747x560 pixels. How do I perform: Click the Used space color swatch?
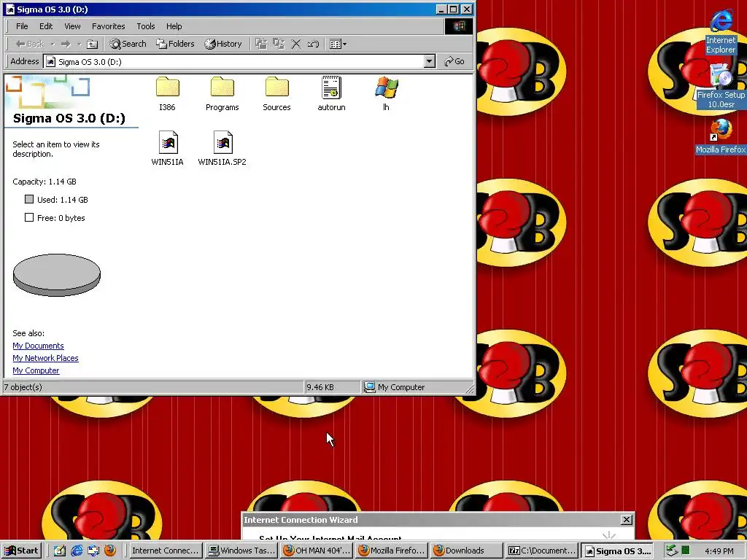29,199
